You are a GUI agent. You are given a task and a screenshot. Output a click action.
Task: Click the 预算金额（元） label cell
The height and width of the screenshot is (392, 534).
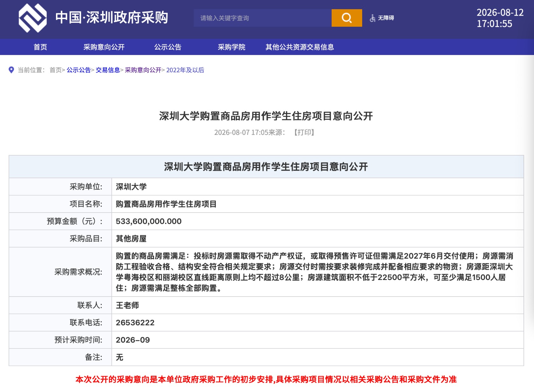(x=60, y=221)
